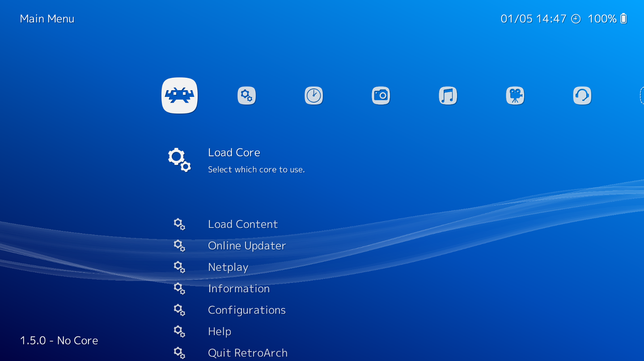
Task: Choose Quit RetroArch from the menu
Action: 248,353
